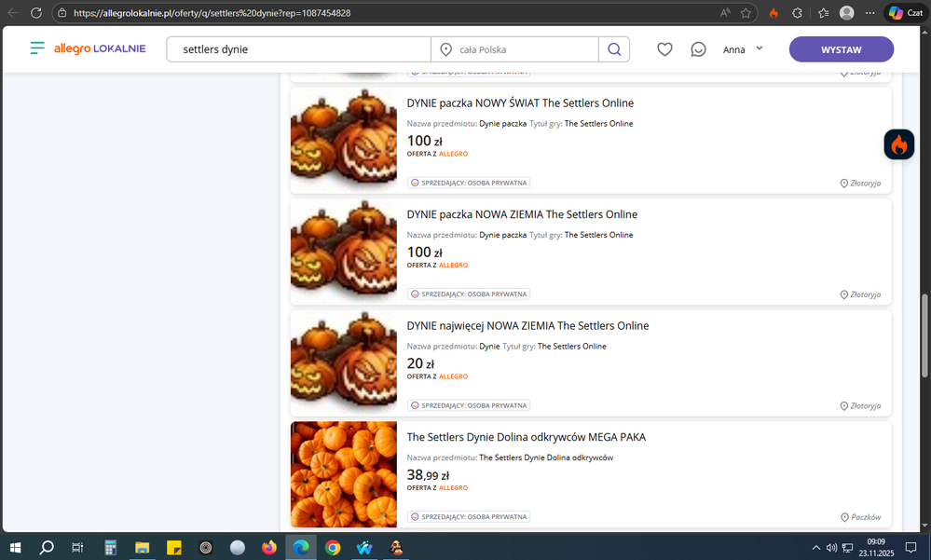
Task: Refresh the page in browser
Action: [35, 13]
